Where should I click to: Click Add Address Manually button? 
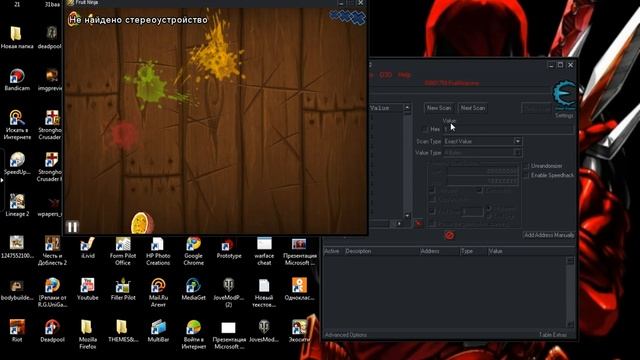click(x=549, y=235)
